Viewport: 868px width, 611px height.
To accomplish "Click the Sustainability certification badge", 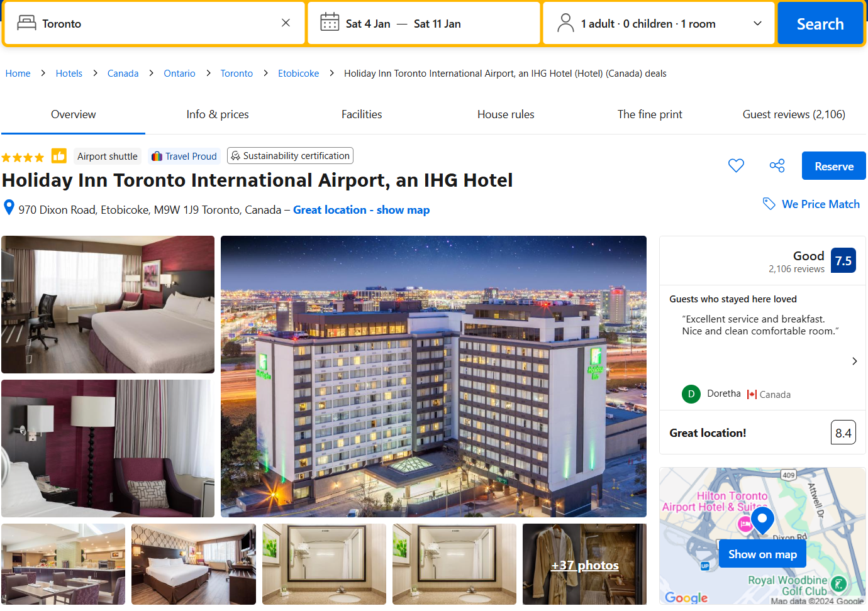I will 290,156.
